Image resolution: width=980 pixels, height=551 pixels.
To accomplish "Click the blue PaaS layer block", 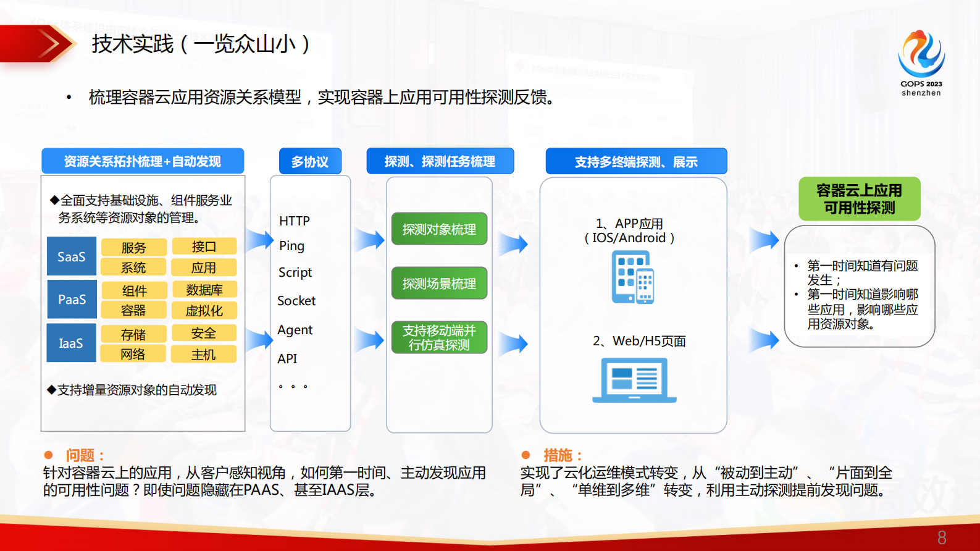I will click(x=72, y=300).
